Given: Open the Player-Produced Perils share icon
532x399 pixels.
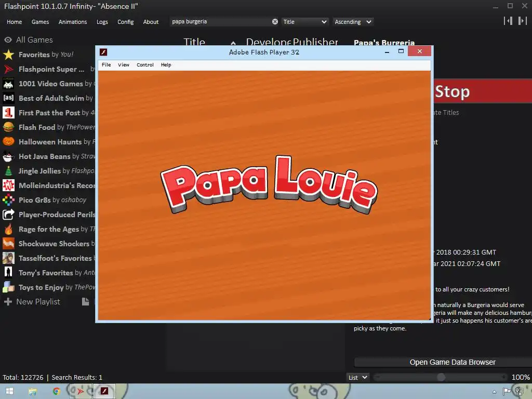Looking at the screenshot, I should (8, 215).
